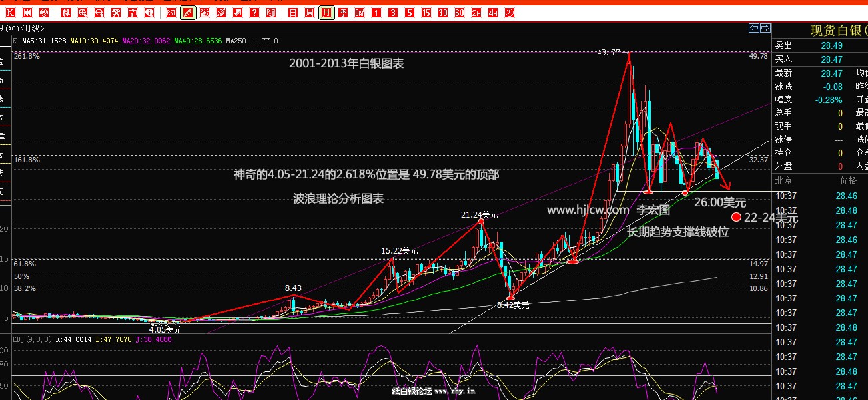Viewport: 868px width, 400px height.
Task: Click the 2001-2013年白银图表 chart title
Action: [x=346, y=63]
